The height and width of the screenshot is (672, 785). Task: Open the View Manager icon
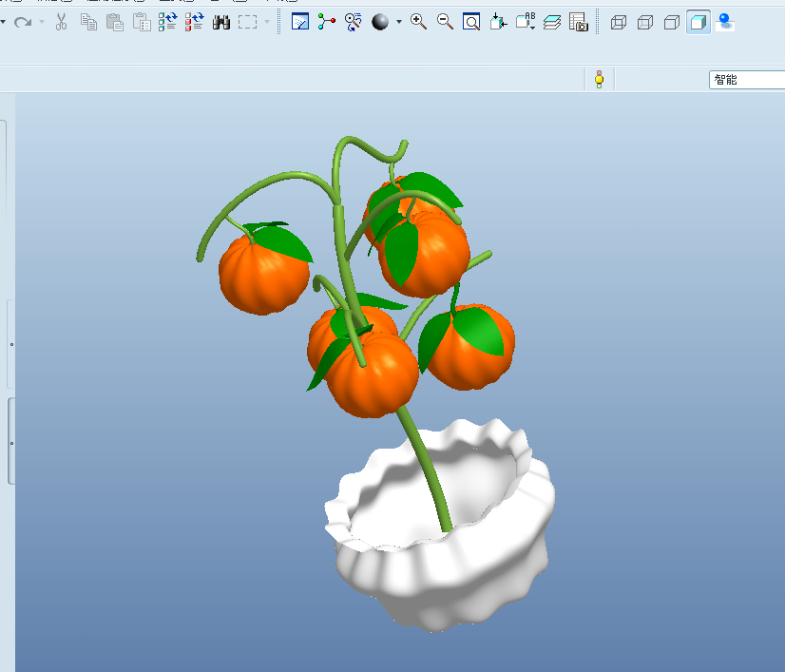point(578,22)
